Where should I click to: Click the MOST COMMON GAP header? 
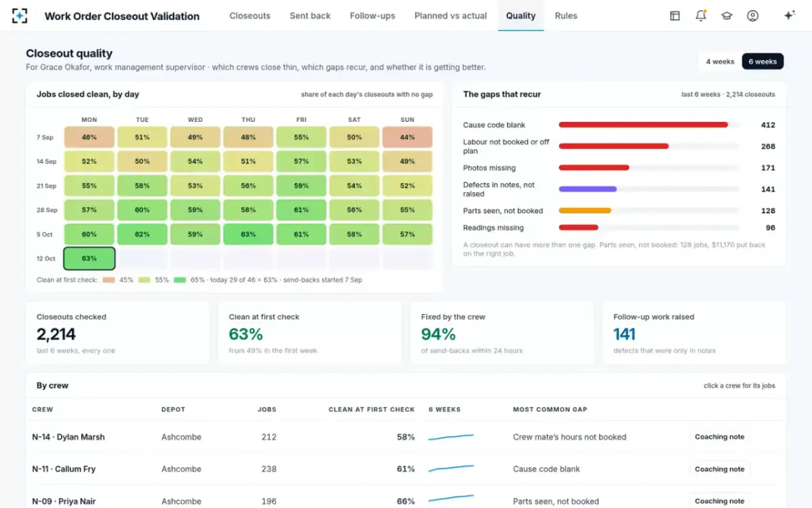click(x=550, y=409)
